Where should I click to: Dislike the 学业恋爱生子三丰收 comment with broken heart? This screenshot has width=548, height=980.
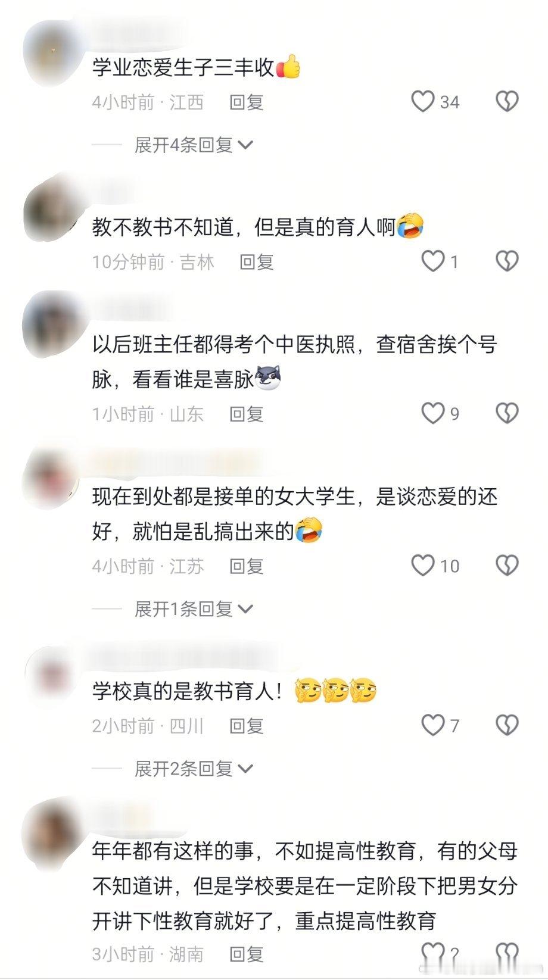pos(507,102)
